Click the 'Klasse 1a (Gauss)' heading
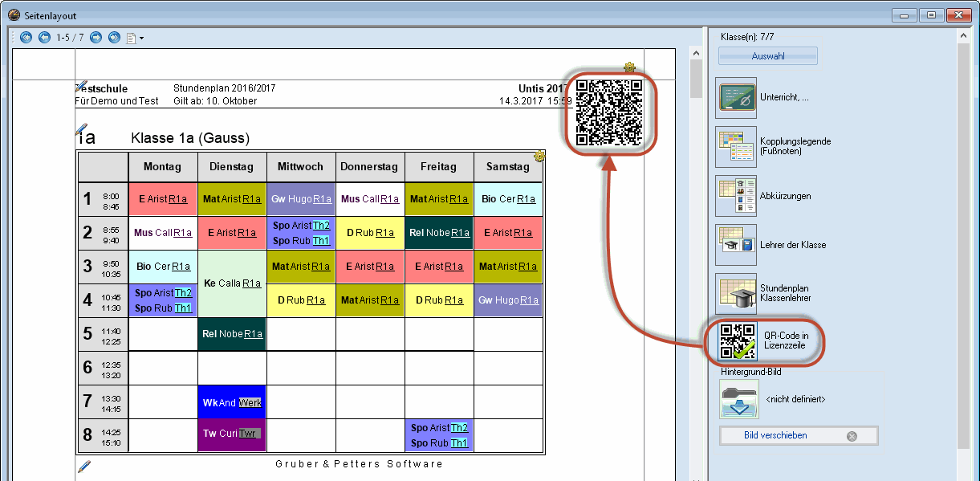This screenshot has height=481, width=980. (190, 138)
